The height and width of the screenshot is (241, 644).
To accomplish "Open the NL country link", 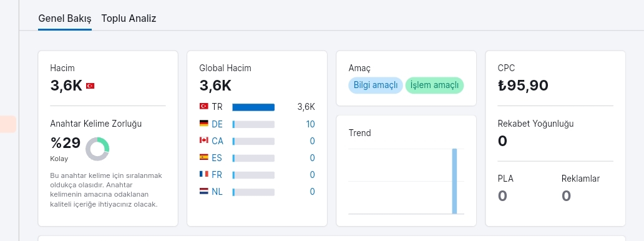I will 217,192.
